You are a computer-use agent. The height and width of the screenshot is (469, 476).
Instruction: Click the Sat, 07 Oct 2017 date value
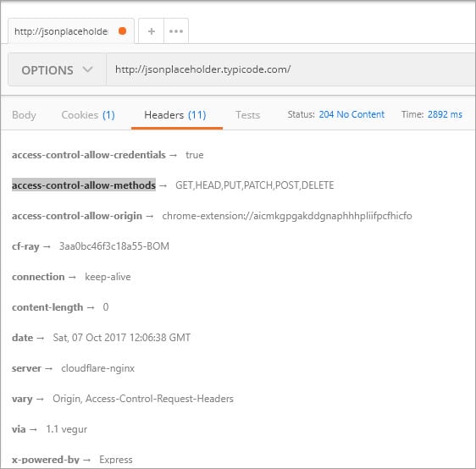point(122,338)
